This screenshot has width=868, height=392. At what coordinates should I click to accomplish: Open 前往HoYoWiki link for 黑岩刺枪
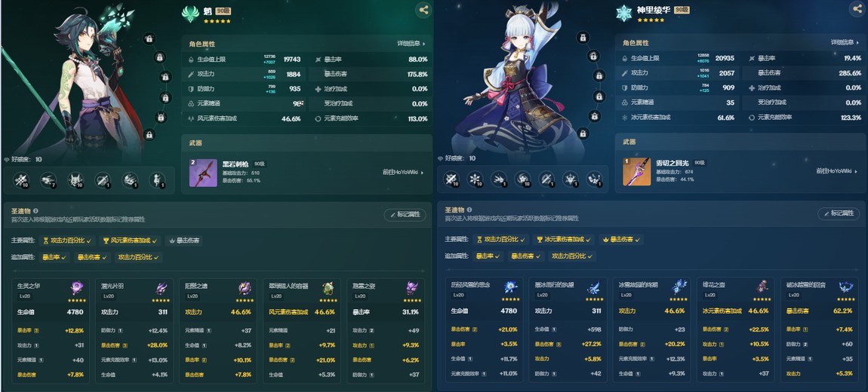403,173
